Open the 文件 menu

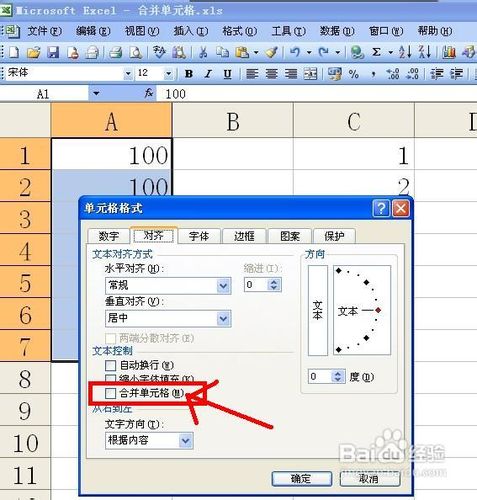(44, 31)
